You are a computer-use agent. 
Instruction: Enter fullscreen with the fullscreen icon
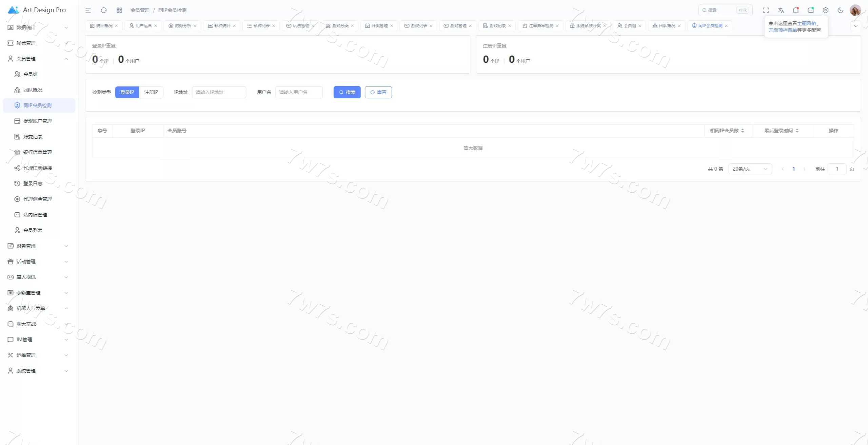pos(766,10)
